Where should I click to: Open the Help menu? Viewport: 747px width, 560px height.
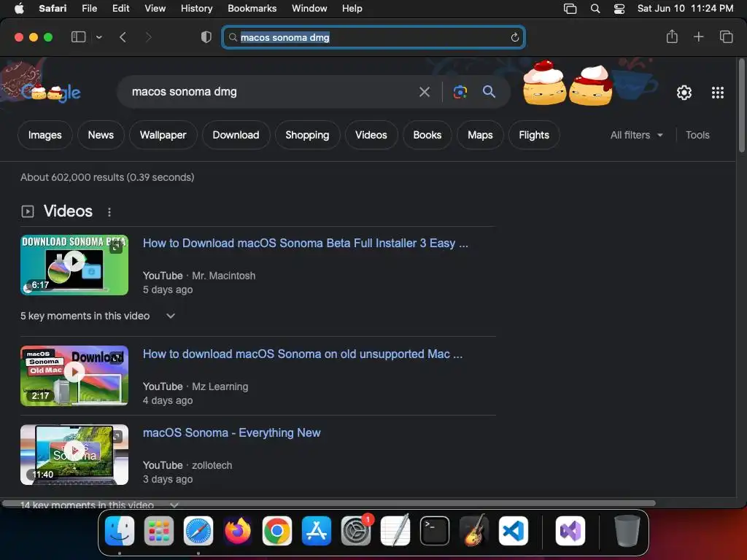[352, 8]
